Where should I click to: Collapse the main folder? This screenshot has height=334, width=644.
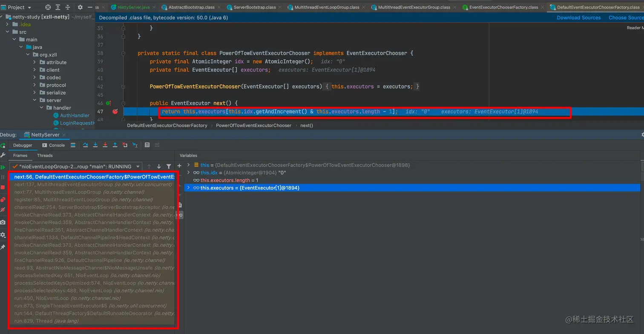[14, 40]
